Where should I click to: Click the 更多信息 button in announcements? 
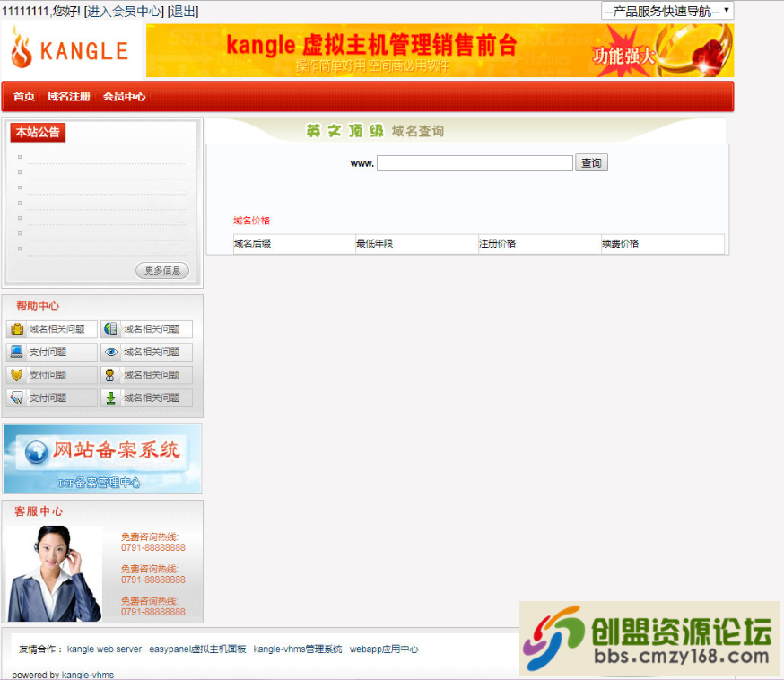pos(162,271)
